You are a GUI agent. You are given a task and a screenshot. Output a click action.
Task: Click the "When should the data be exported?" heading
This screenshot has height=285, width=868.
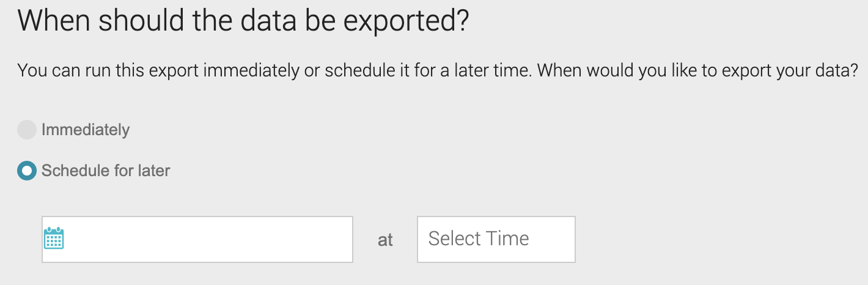pos(243,21)
